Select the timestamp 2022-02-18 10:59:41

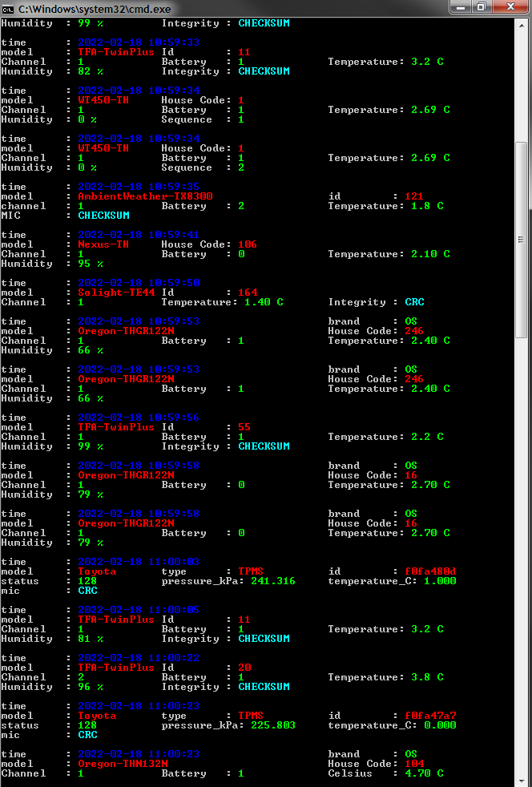[139, 235]
